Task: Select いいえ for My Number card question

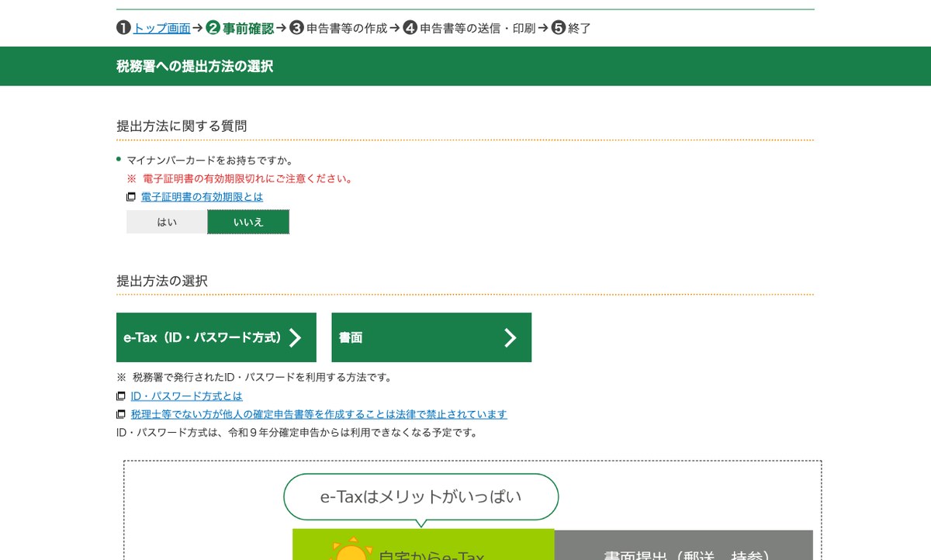Action: click(x=248, y=222)
